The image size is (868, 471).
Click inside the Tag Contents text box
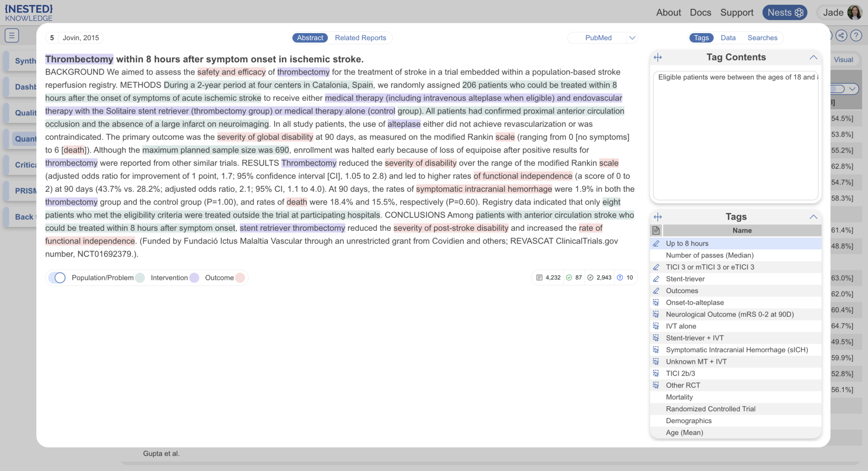tap(736, 136)
